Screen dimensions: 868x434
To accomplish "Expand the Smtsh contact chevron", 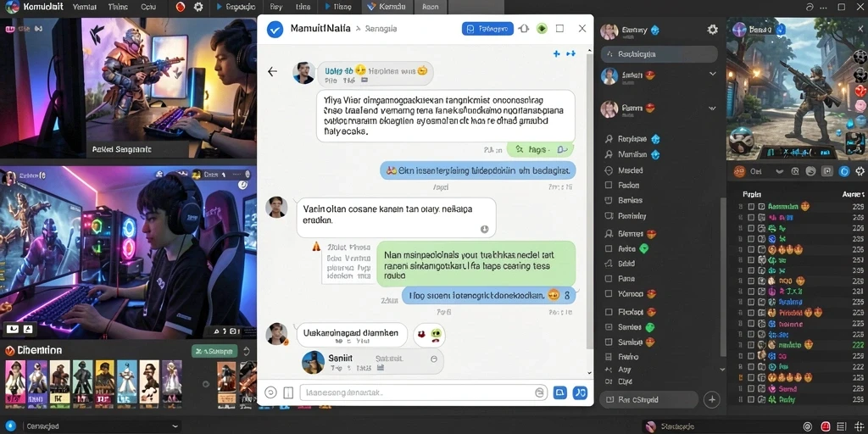I will pos(712,74).
